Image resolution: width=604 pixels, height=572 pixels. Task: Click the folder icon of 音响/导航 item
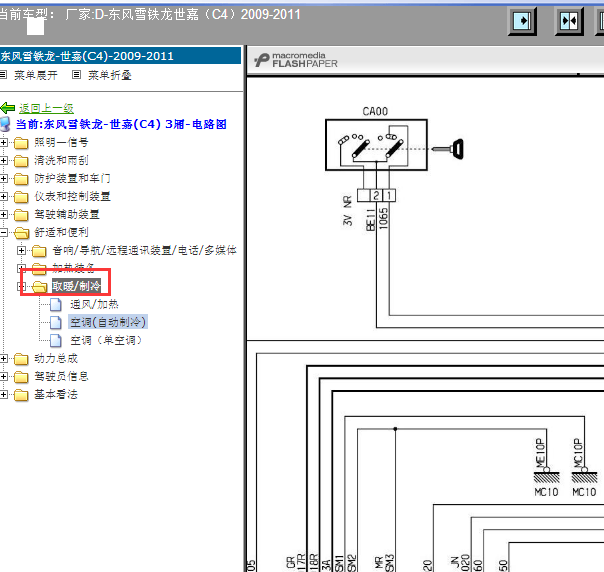(39, 251)
